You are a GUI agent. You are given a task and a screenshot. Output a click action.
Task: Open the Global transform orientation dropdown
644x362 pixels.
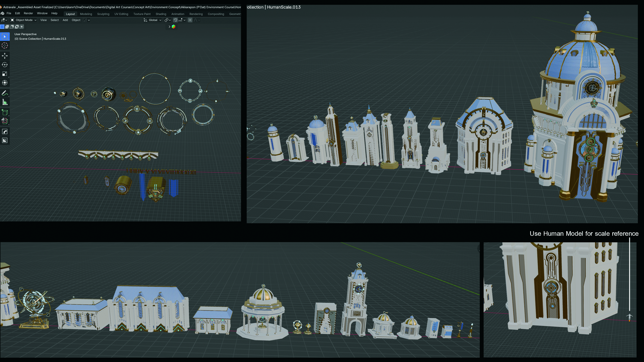(x=152, y=20)
